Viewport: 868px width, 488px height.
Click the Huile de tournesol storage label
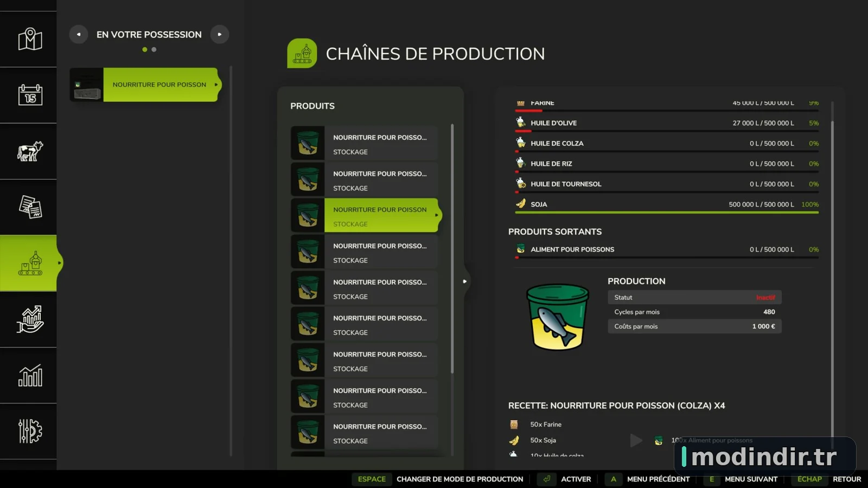click(x=566, y=184)
